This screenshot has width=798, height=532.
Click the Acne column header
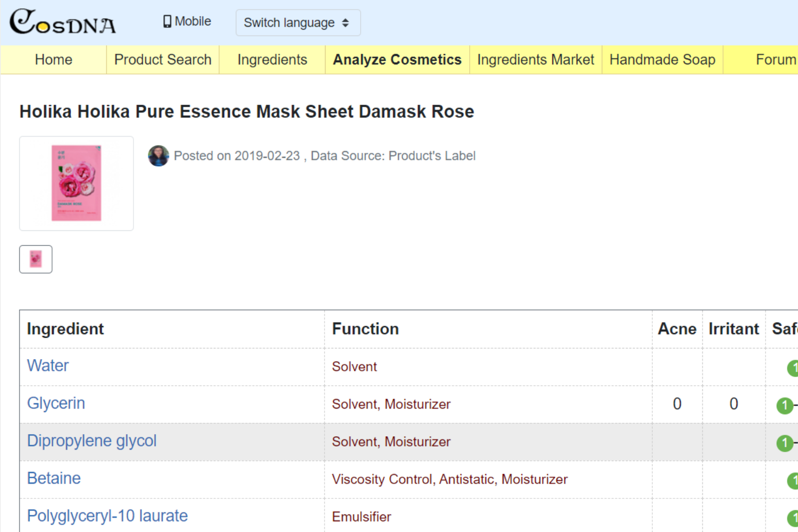pos(677,329)
